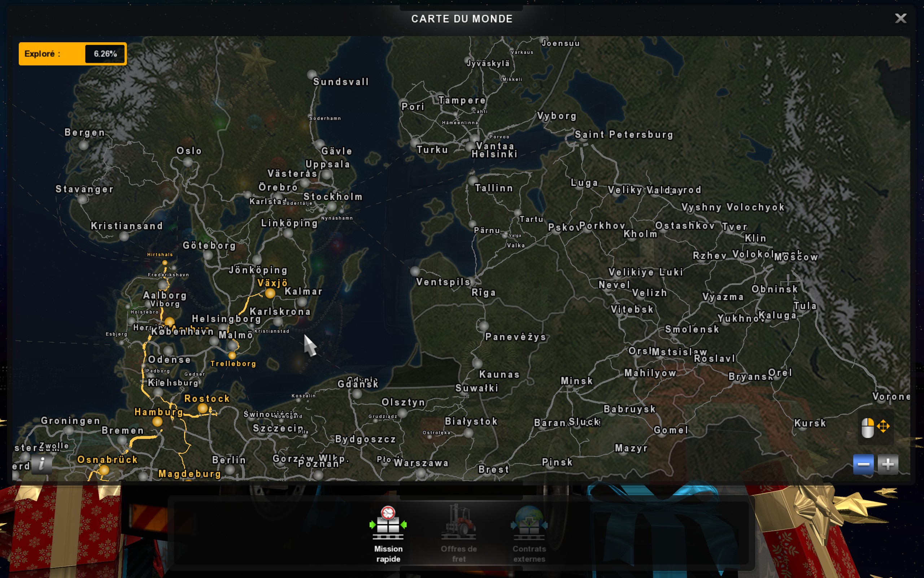The width and height of the screenshot is (924, 578).
Task: Click the Berlin city label
Action: 229,460
